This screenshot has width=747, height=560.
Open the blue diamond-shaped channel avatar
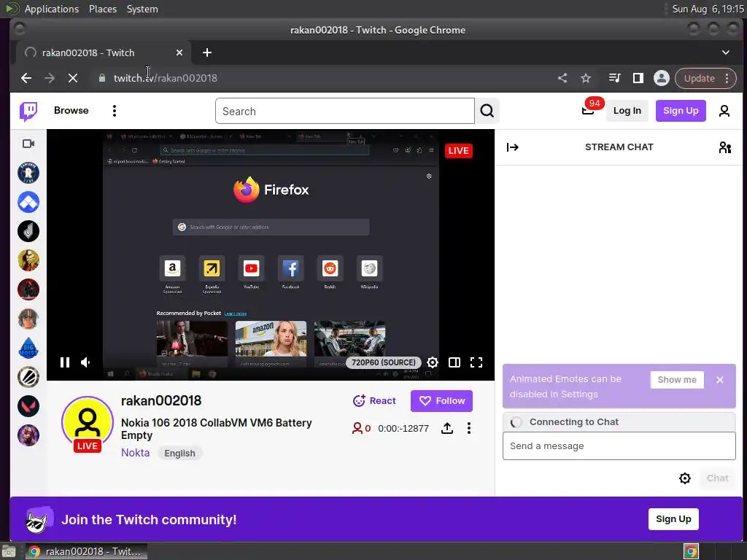28,202
